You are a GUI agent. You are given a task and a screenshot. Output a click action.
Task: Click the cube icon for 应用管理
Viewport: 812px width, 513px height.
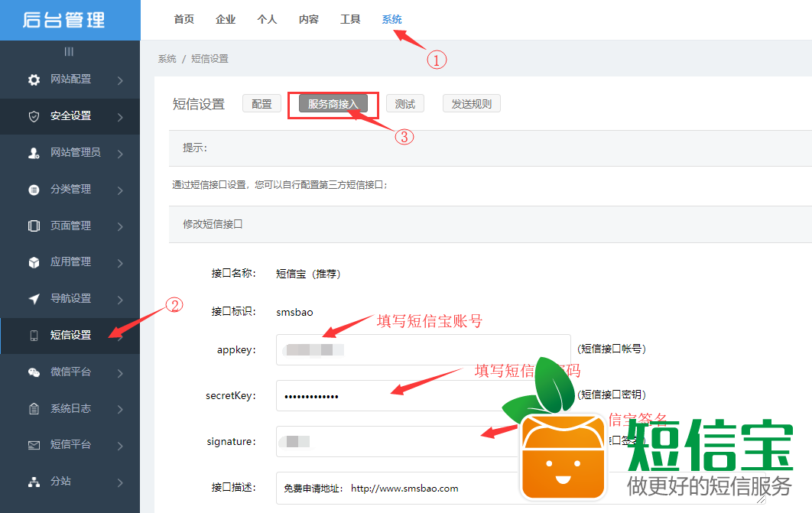(34, 262)
